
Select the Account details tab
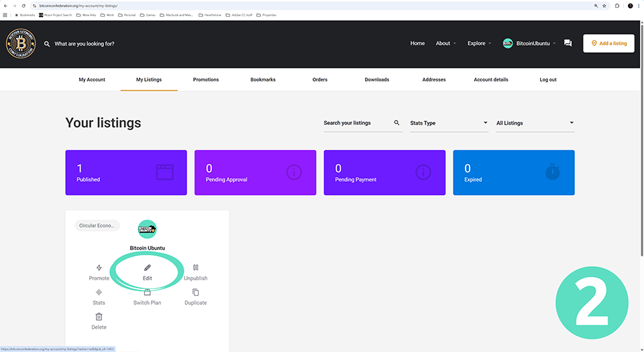(491, 80)
